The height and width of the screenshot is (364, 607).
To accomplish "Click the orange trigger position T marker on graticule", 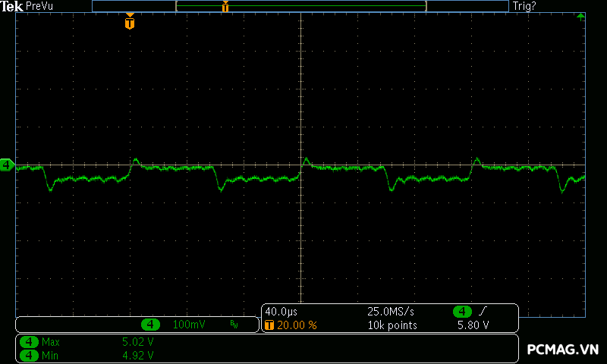I will pos(130,23).
